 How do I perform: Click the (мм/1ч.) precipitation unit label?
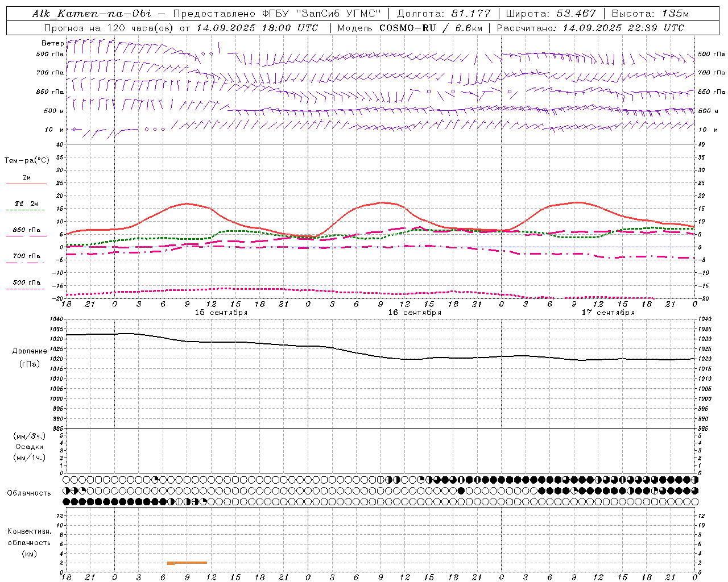(x=30, y=458)
